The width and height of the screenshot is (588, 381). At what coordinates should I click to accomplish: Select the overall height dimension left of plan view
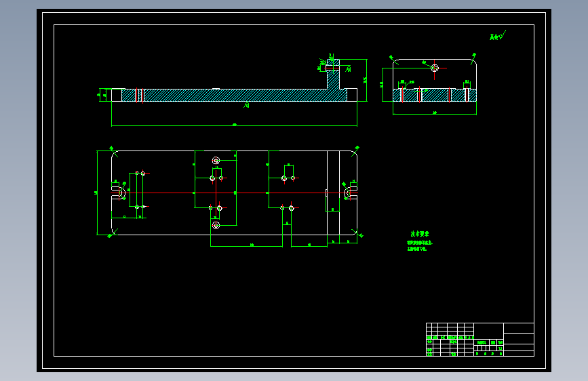click(x=97, y=193)
